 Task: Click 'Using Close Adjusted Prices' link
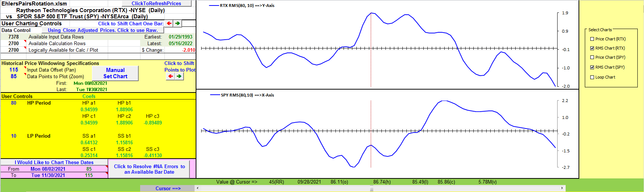103,30
